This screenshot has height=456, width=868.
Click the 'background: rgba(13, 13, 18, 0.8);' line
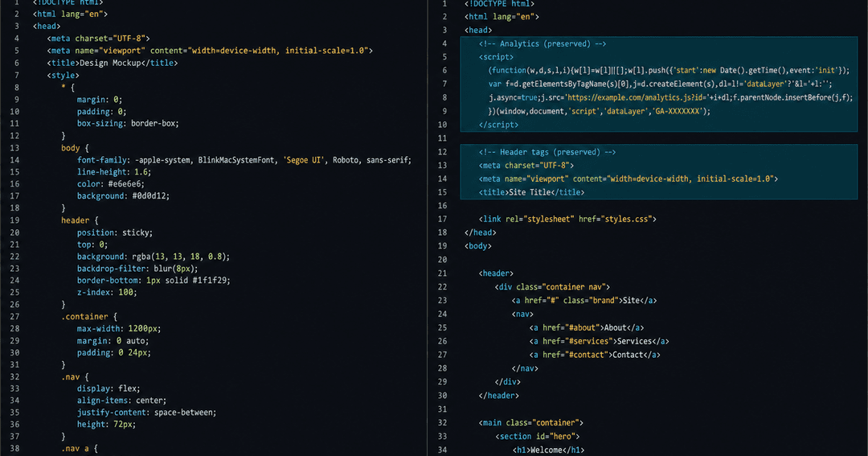point(154,256)
